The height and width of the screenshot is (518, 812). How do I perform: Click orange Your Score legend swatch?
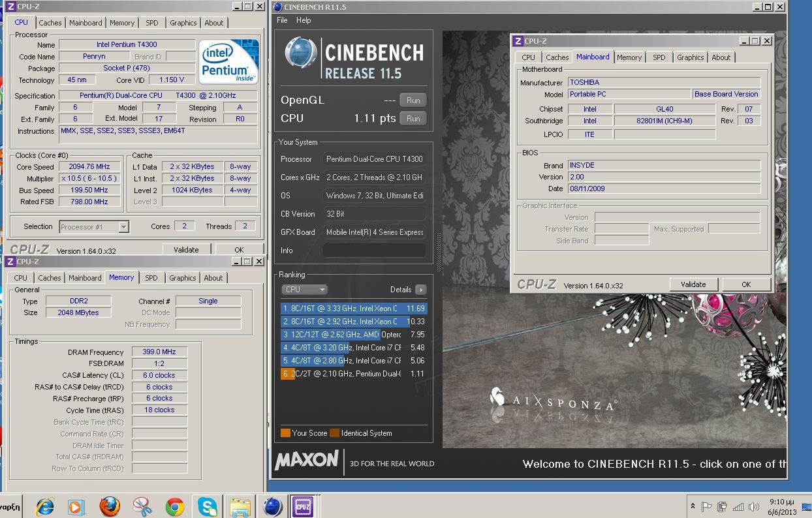coord(285,433)
